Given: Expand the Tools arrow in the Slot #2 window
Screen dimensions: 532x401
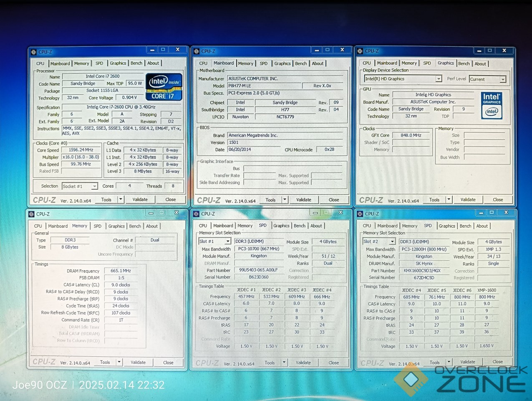Looking at the screenshot, I should click(x=449, y=362).
